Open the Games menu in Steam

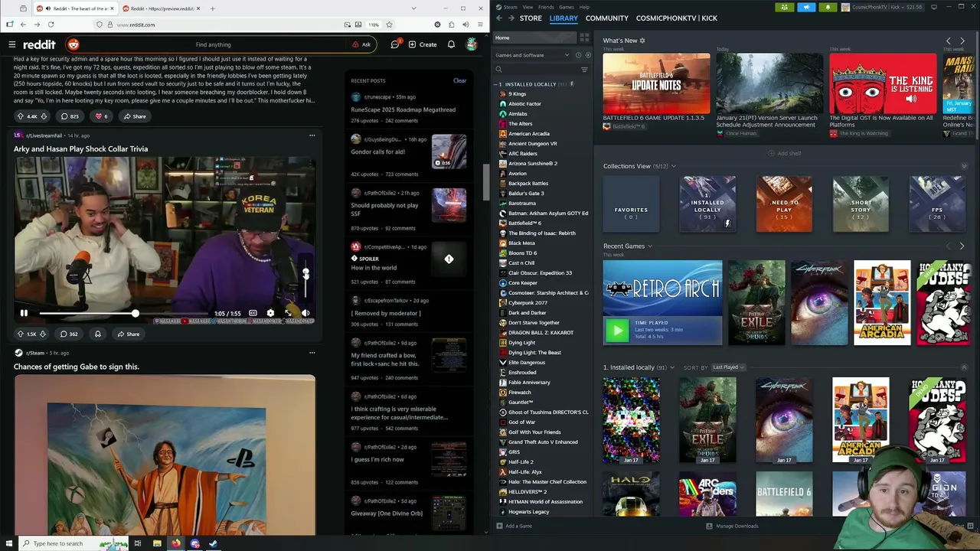point(567,7)
